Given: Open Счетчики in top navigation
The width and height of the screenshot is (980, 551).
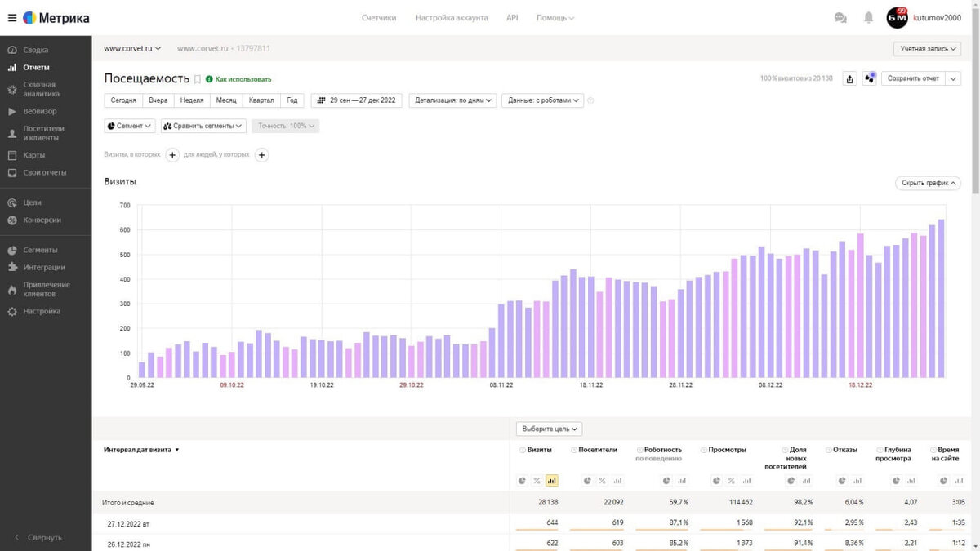Looking at the screenshot, I should pyautogui.click(x=379, y=17).
